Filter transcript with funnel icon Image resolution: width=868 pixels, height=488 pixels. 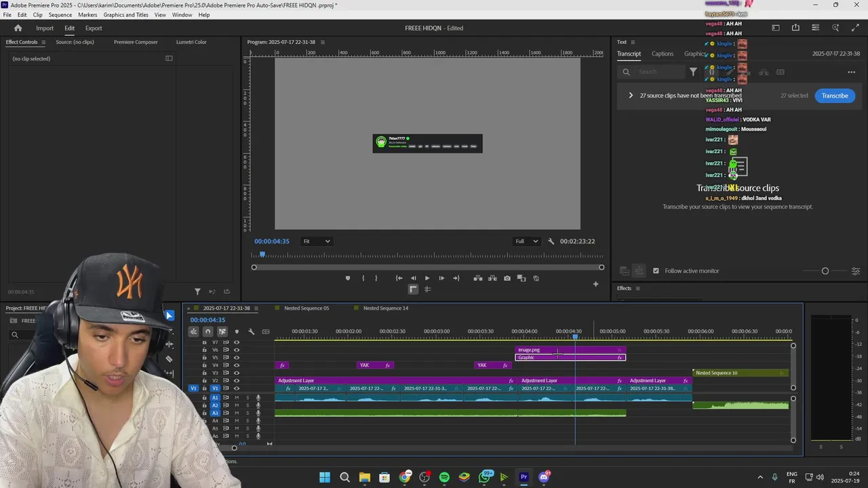[693, 72]
